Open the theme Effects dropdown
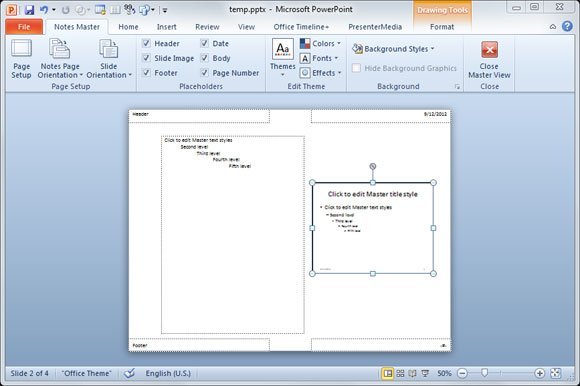The image size is (580, 386). click(320, 73)
